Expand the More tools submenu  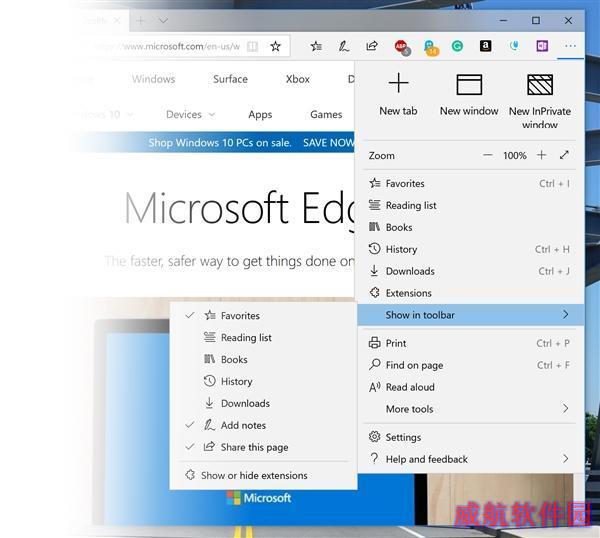(470, 409)
